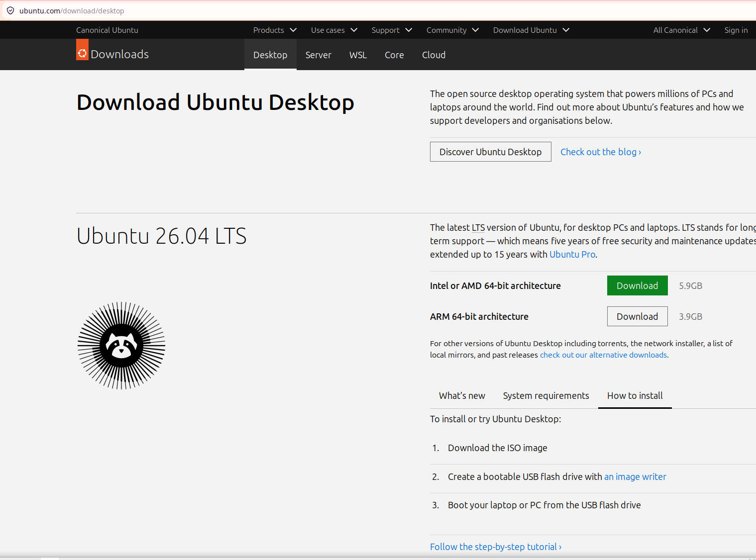This screenshot has width=756, height=560.
Task: Go to Canonical Ubuntu home link
Action: coord(107,30)
